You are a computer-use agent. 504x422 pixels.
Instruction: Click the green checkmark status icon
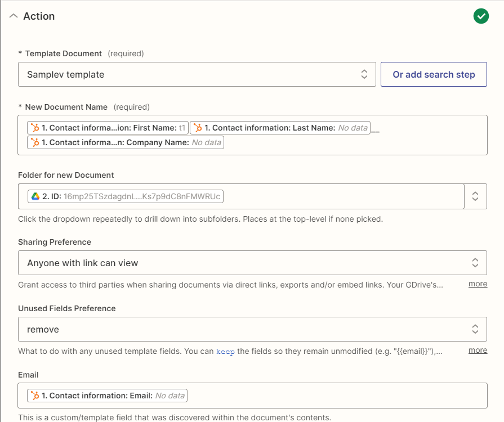481,16
